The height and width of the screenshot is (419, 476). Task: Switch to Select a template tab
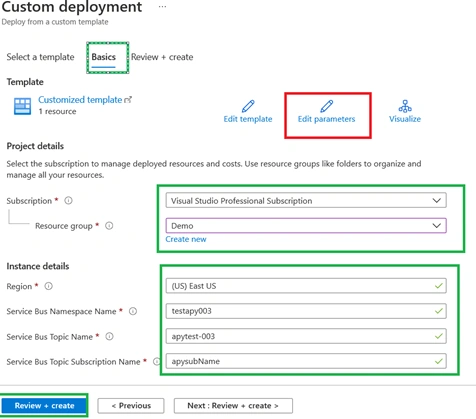tap(40, 57)
